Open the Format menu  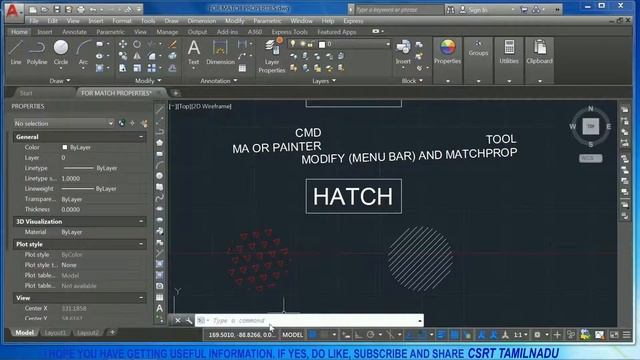122,21
